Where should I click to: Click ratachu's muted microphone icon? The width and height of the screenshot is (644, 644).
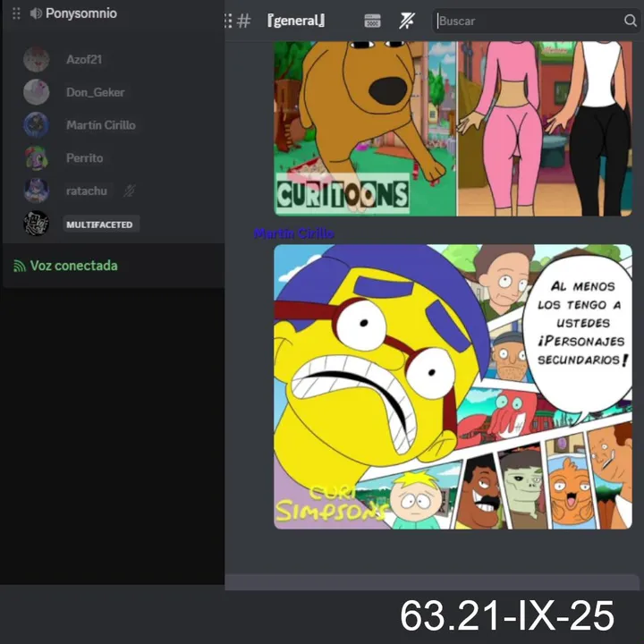(x=129, y=191)
